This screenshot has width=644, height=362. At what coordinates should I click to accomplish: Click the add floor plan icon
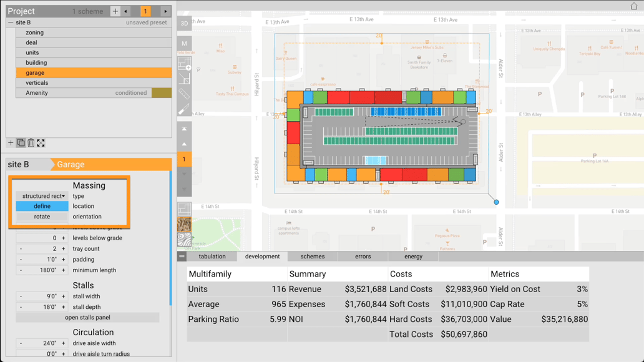[x=184, y=64]
